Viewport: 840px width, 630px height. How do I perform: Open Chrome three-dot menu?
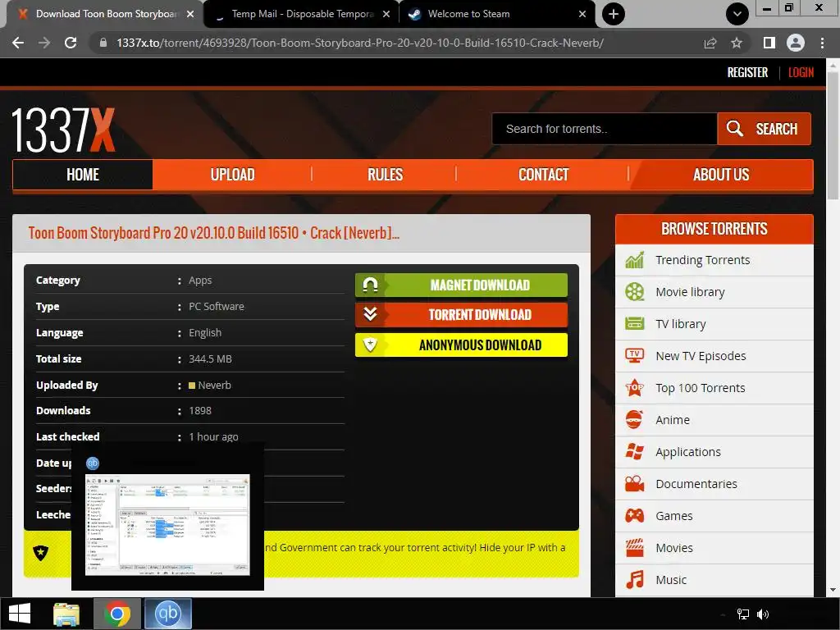point(822,43)
